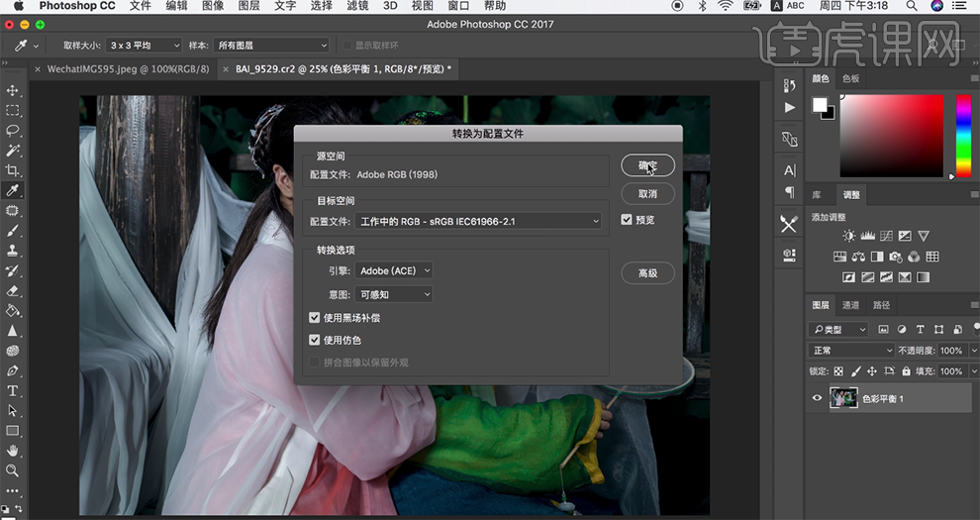Image resolution: width=980 pixels, height=520 pixels.
Task: Click the 取消 button
Action: (647, 194)
